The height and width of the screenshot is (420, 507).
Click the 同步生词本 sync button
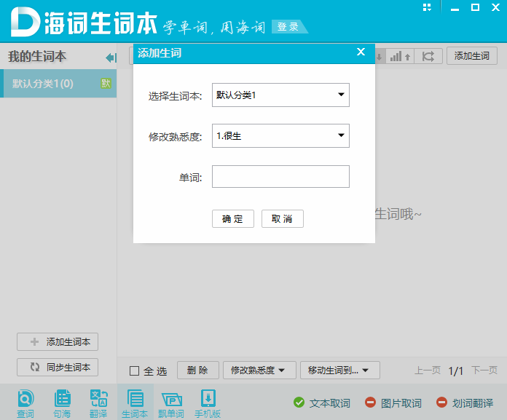click(58, 368)
